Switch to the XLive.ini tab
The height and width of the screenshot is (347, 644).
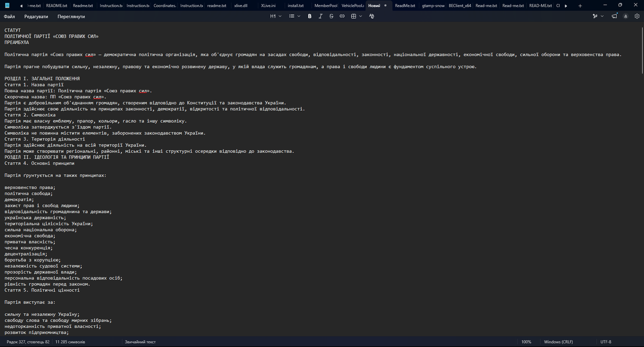tap(268, 6)
